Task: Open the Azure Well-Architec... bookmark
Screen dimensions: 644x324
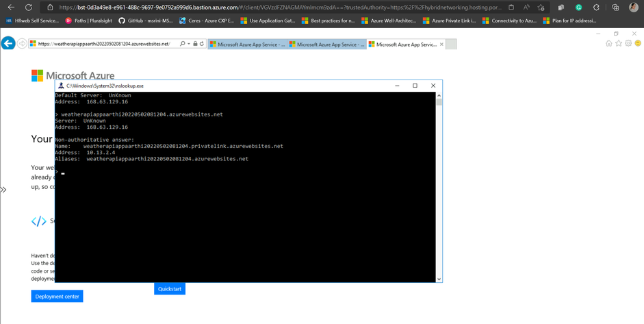Action: click(x=389, y=21)
